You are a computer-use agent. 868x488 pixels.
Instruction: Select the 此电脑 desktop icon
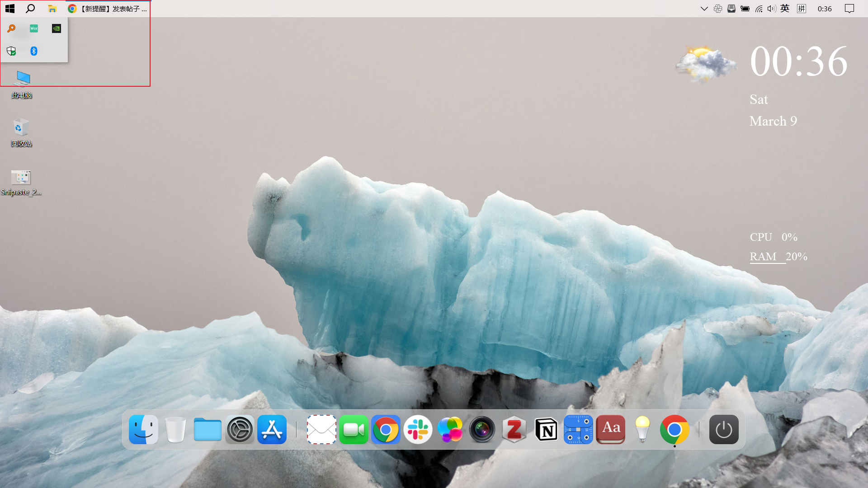tap(21, 84)
